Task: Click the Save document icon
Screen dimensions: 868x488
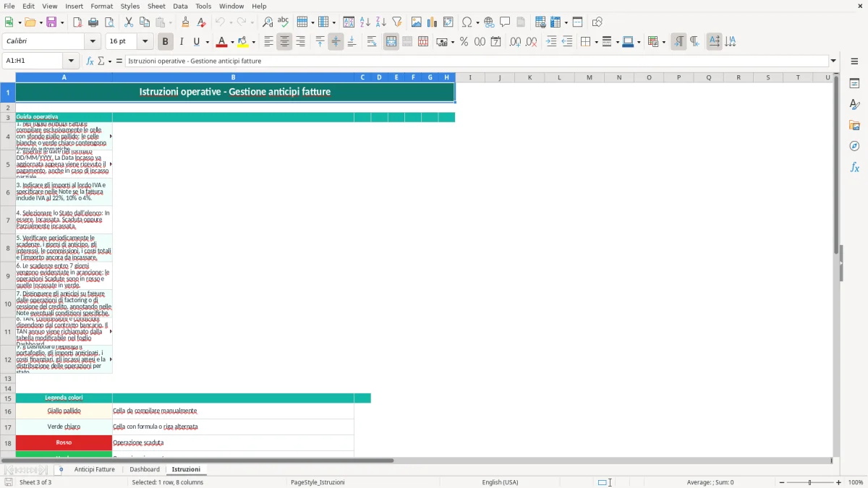Action: pyautogui.click(x=51, y=22)
